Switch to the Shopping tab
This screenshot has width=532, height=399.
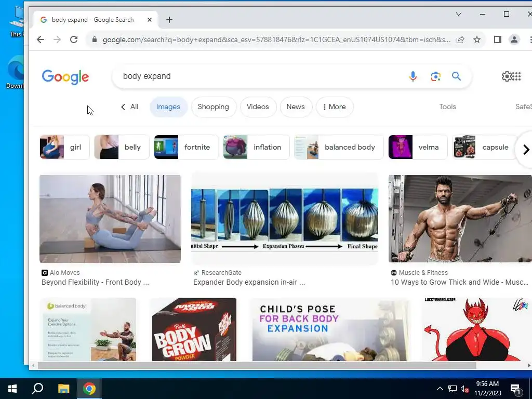pos(214,107)
